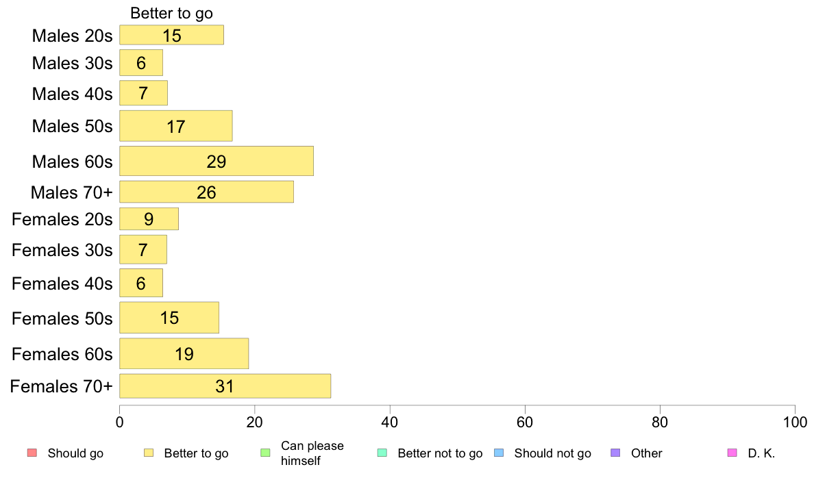Click the blue Should not go legend swatch
This screenshot has height=504, width=814.
click(498, 453)
